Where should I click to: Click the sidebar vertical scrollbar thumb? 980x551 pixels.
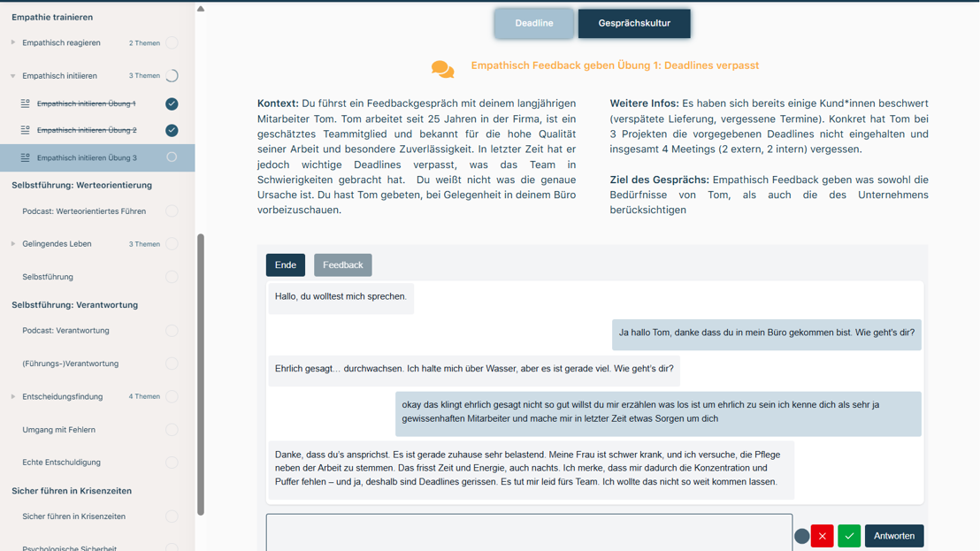tap(201, 371)
